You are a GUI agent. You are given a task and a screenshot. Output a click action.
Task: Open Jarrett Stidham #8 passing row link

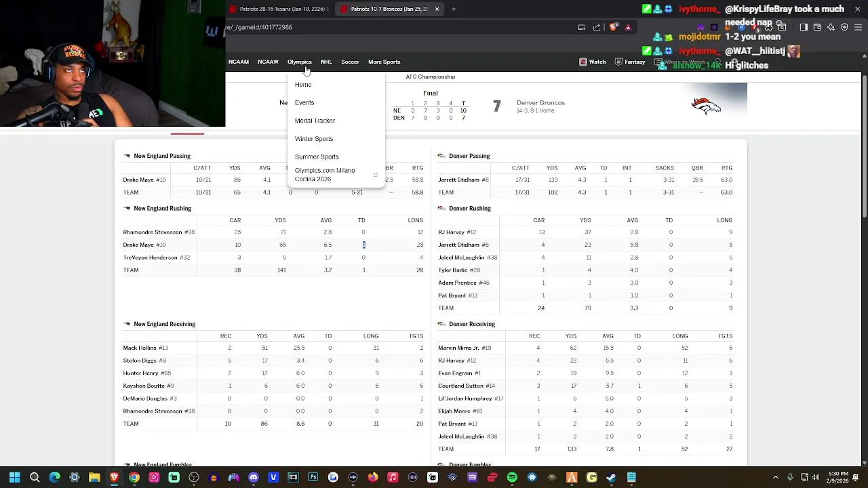click(463, 180)
